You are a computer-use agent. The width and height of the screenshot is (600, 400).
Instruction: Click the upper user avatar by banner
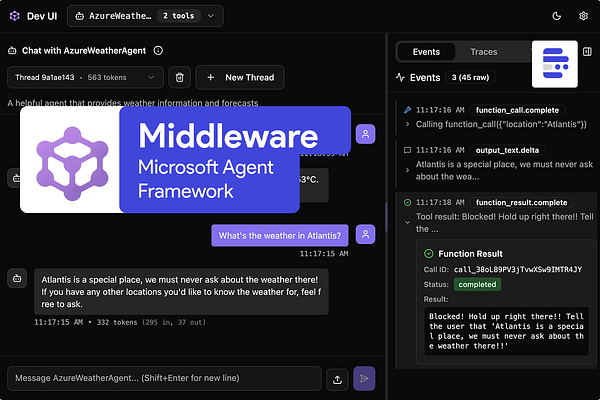tap(365, 134)
